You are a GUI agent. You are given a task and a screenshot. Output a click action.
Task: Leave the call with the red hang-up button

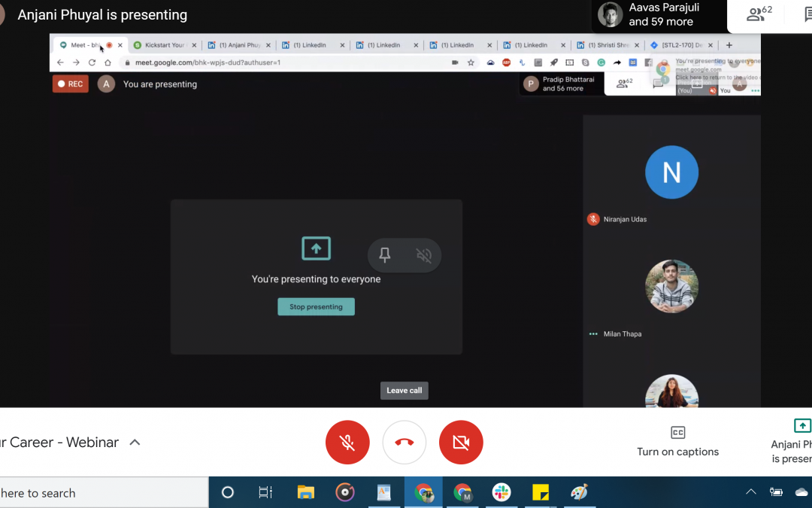(x=404, y=443)
